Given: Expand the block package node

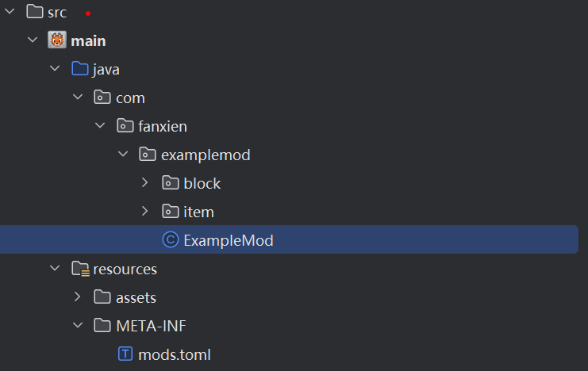Looking at the screenshot, I should click(144, 183).
